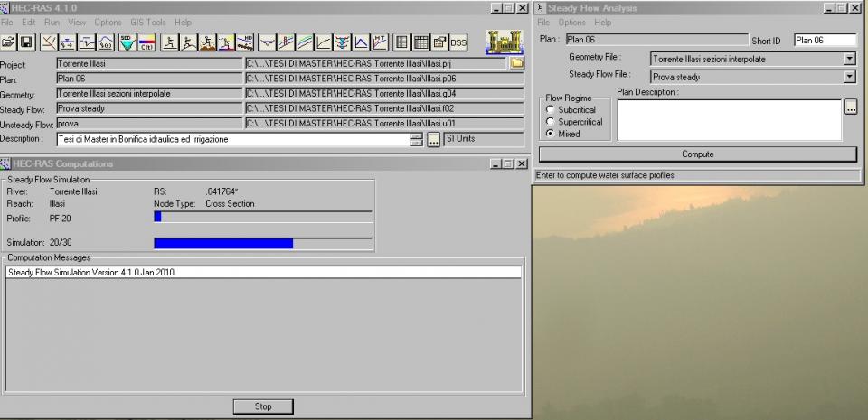Image resolution: width=868 pixels, height=420 pixels.
Task: Click the Open Project folder icon
Action: click(9, 42)
